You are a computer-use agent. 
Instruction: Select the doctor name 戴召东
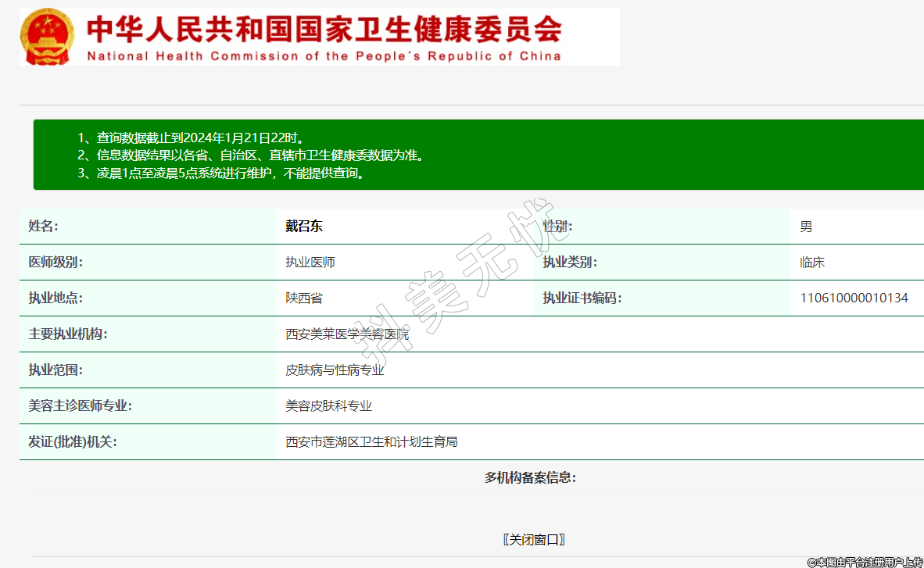(x=304, y=227)
